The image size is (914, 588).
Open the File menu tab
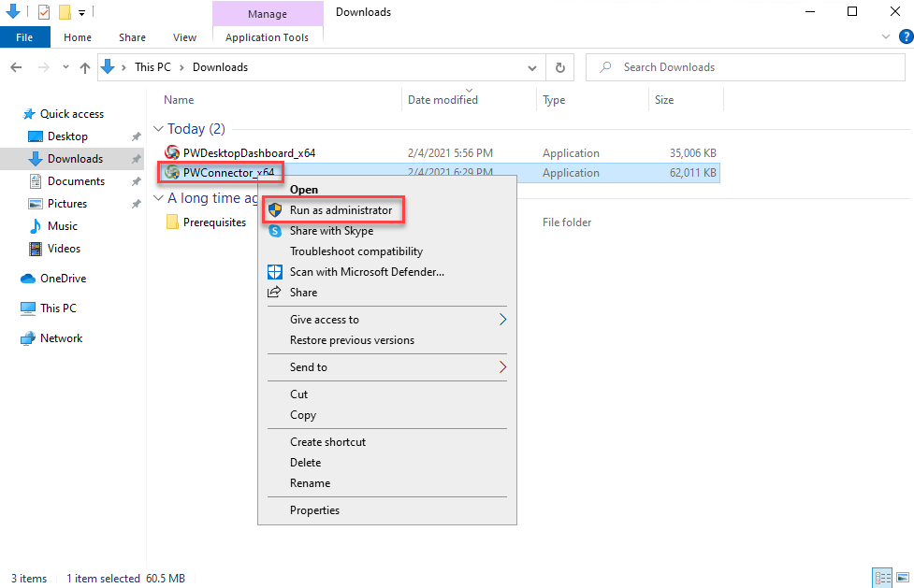tap(24, 37)
